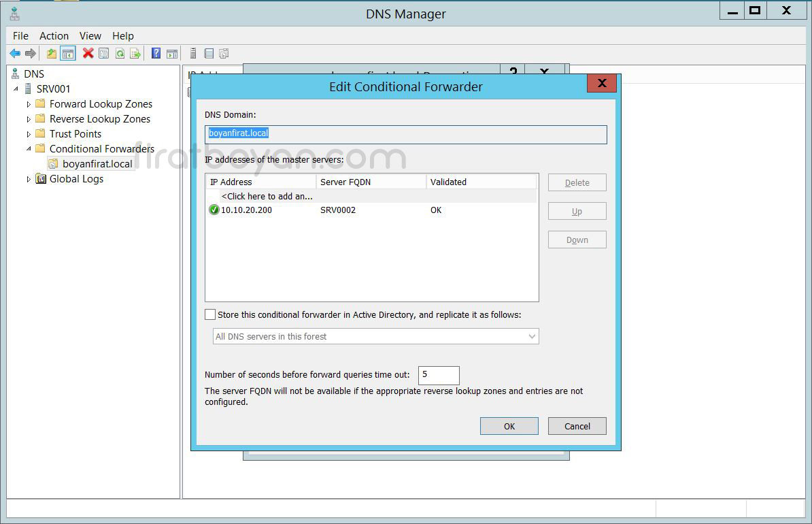Click the SRV001 server icon

(29, 89)
